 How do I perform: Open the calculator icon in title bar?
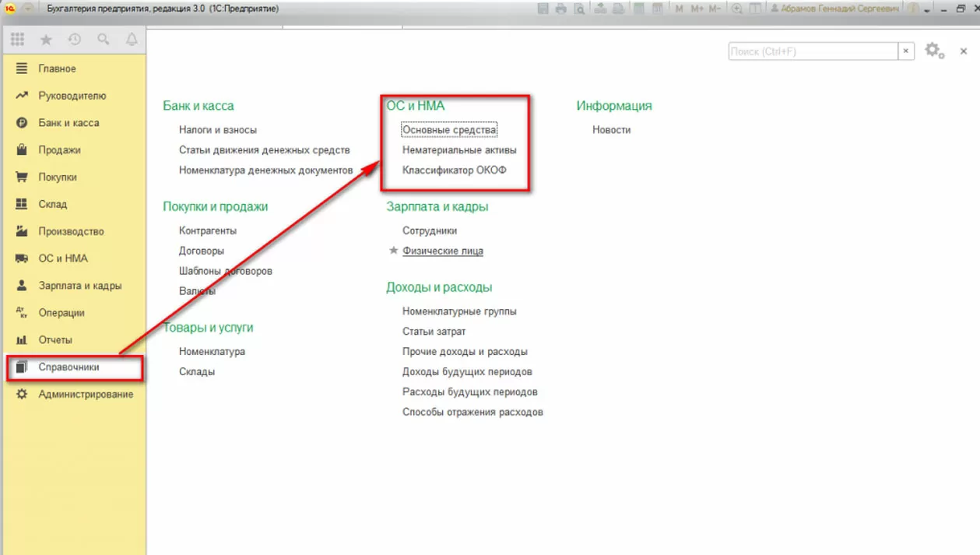click(x=638, y=9)
